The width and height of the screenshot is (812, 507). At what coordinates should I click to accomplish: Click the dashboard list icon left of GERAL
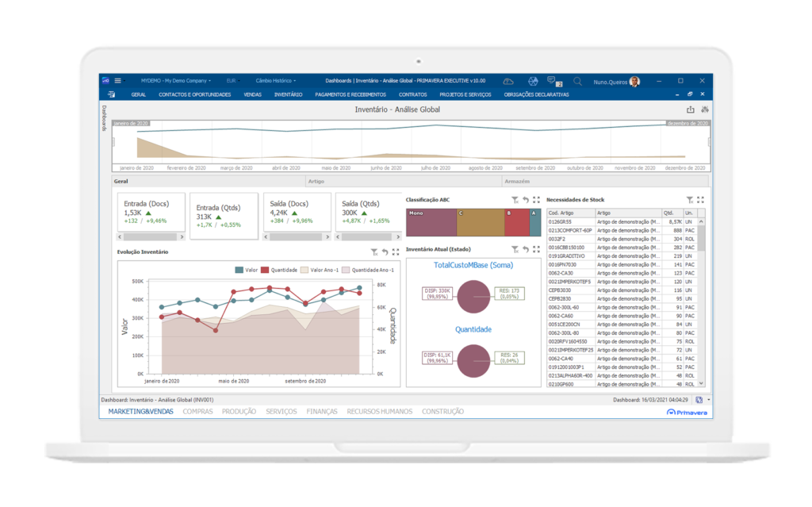coord(111,94)
